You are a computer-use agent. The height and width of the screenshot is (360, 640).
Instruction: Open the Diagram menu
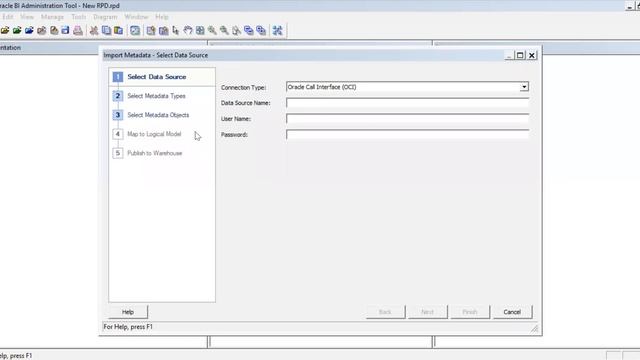tap(105, 17)
